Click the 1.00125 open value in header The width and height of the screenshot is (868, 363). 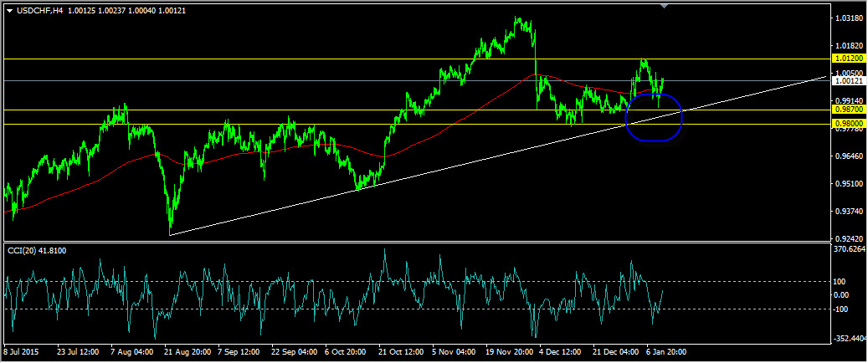(81, 11)
